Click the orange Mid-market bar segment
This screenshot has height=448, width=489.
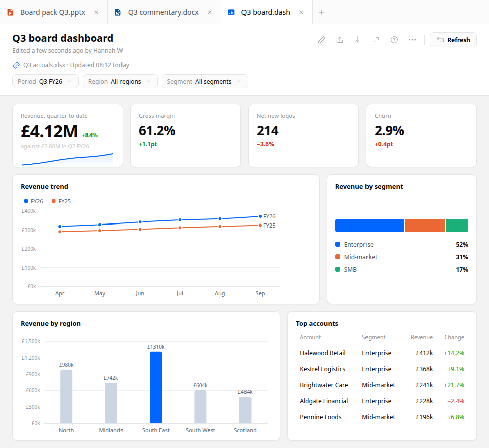click(425, 226)
